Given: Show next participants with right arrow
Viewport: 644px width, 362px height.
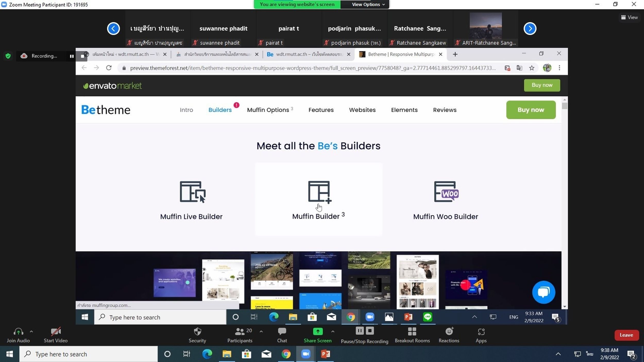Looking at the screenshot, I should click(530, 28).
